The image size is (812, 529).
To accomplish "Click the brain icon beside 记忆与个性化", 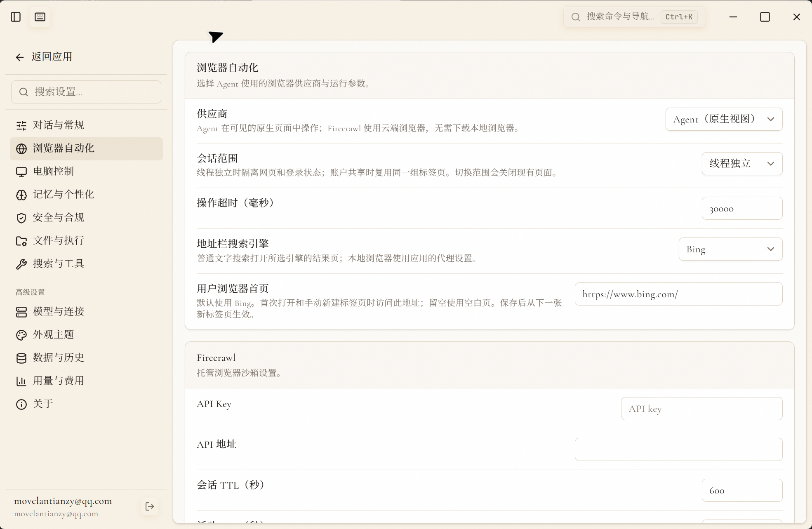I will 21,195.
